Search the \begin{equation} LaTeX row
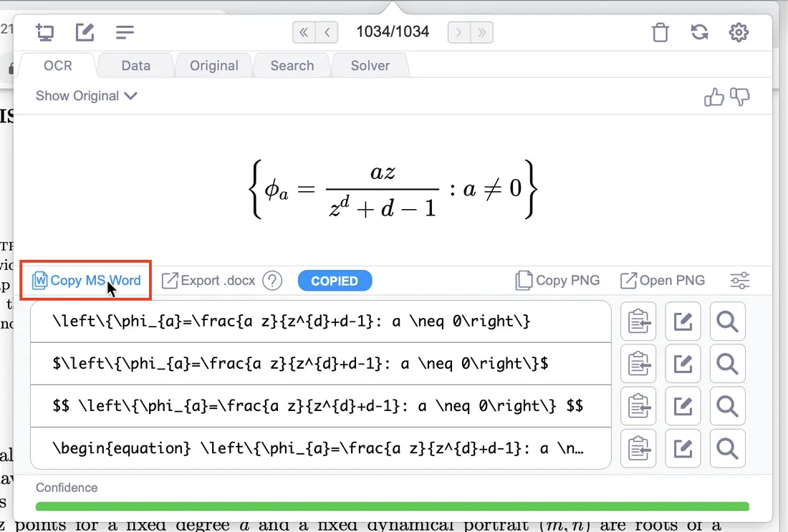Screen dimensions: 788x532 pyautogui.click(x=727, y=448)
